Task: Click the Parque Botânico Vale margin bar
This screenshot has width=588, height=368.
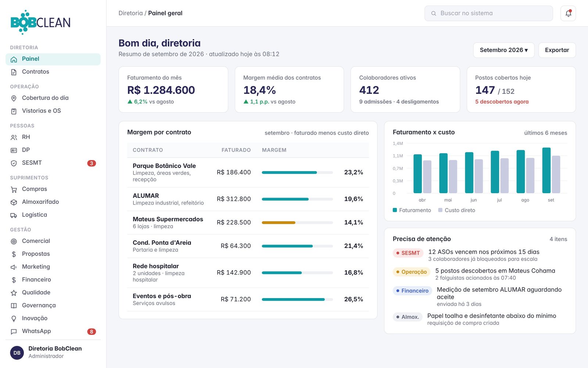Action: click(x=297, y=172)
